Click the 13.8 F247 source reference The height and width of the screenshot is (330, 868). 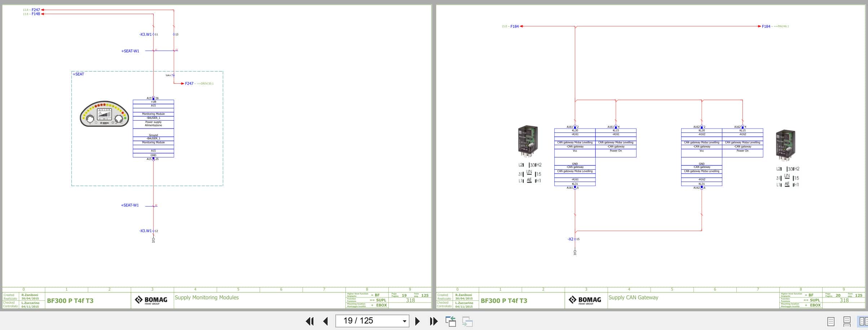pos(31,10)
